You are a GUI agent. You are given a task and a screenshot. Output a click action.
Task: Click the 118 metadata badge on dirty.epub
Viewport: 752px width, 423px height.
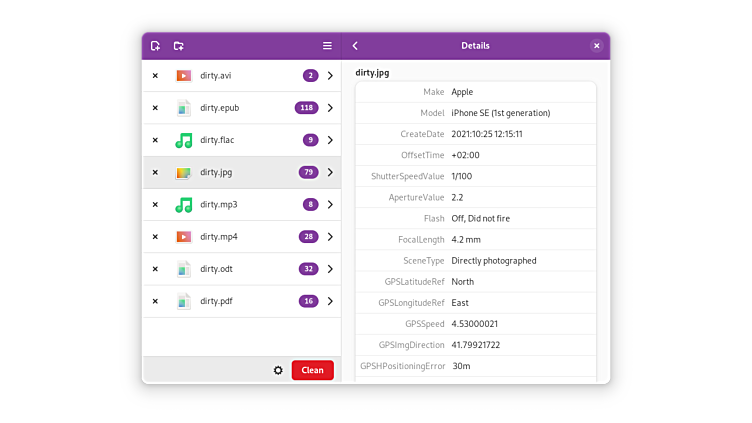click(x=306, y=108)
